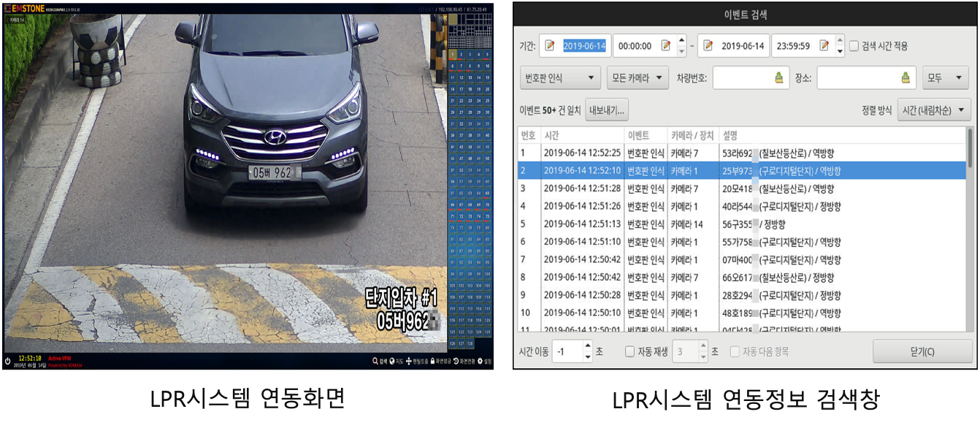Click the edit icon in end time field

[x=824, y=45]
